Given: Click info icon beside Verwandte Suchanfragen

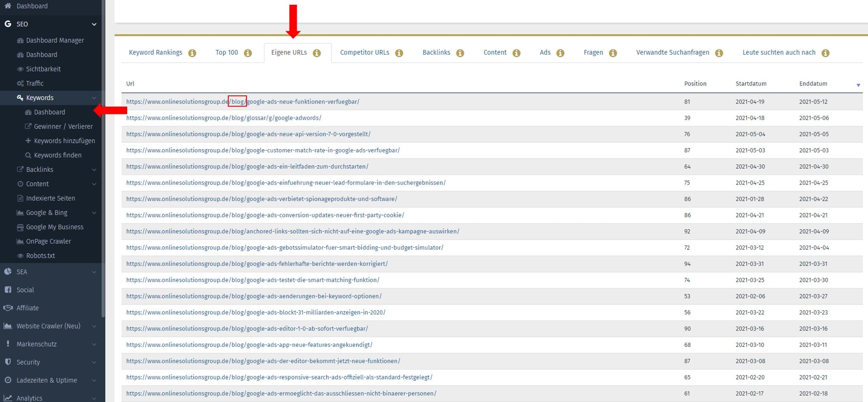Looking at the screenshot, I should click(x=719, y=53).
